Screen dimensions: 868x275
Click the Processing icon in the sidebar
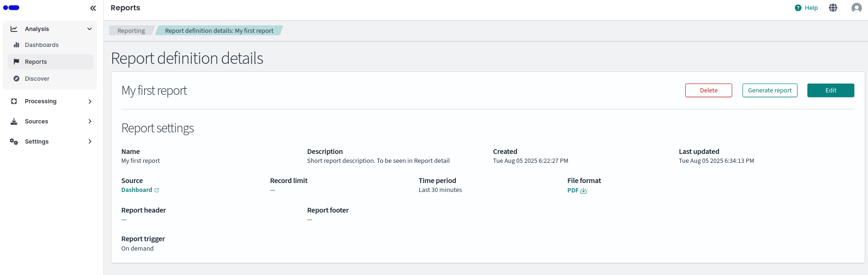click(14, 101)
